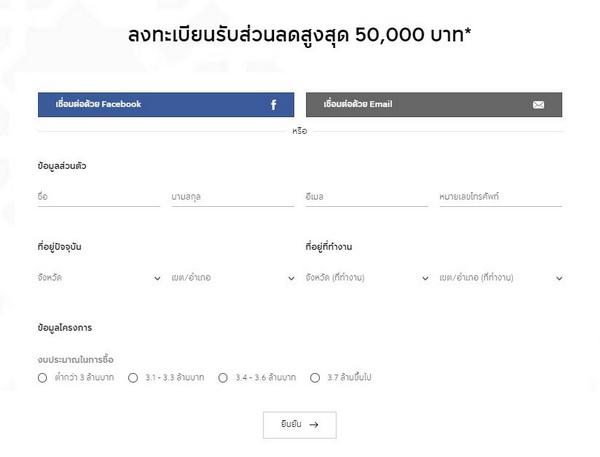
Task: Focus the หมายเลขโทรศัพท์ phone number field
Action: 500,197
